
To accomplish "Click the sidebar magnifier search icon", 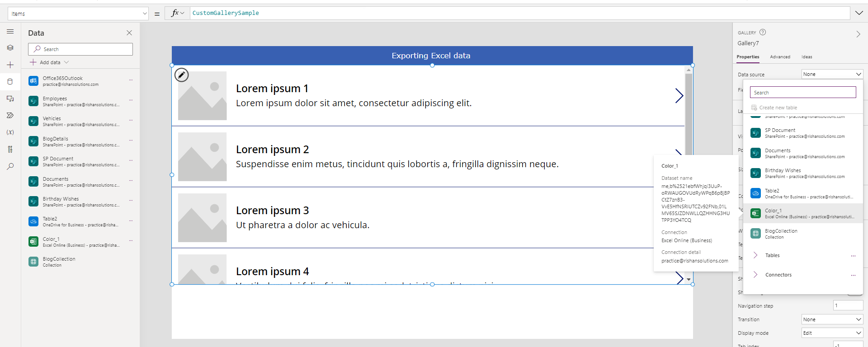I will point(10,166).
